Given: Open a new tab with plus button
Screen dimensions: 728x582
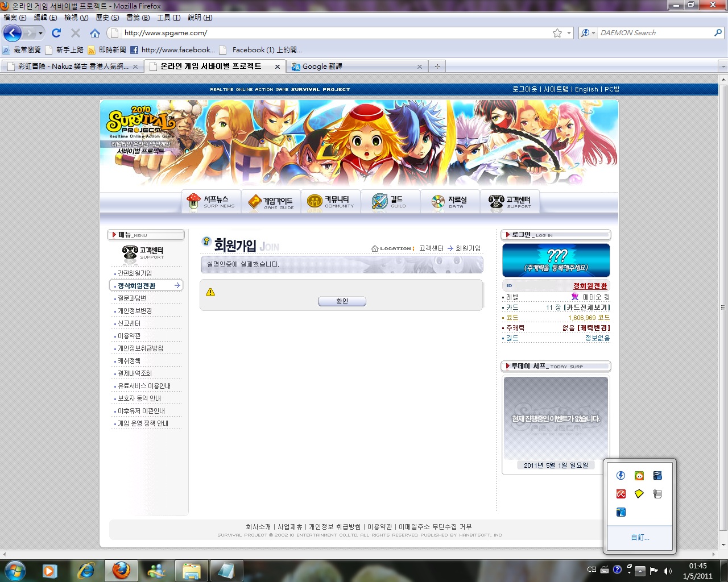Looking at the screenshot, I should [x=437, y=66].
